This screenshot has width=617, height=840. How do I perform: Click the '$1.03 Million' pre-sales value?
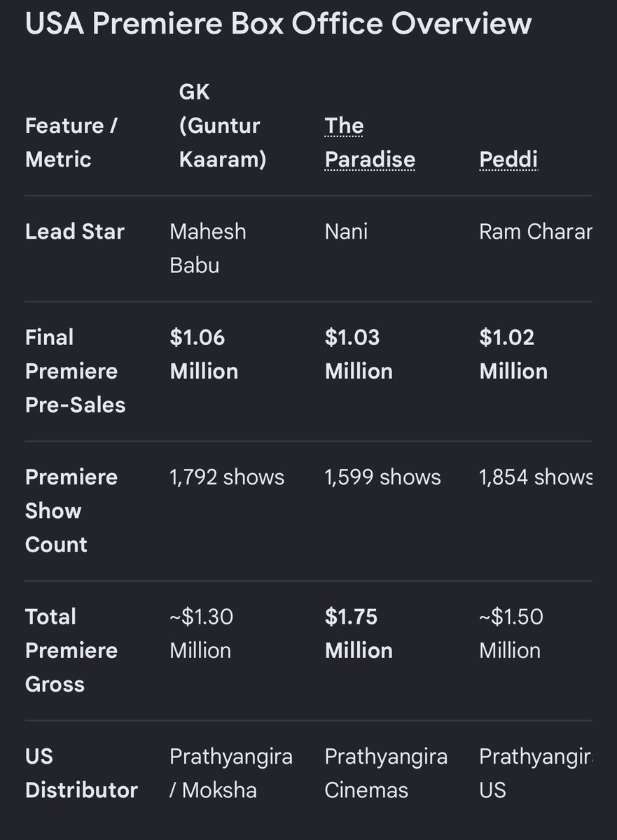(359, 354)
